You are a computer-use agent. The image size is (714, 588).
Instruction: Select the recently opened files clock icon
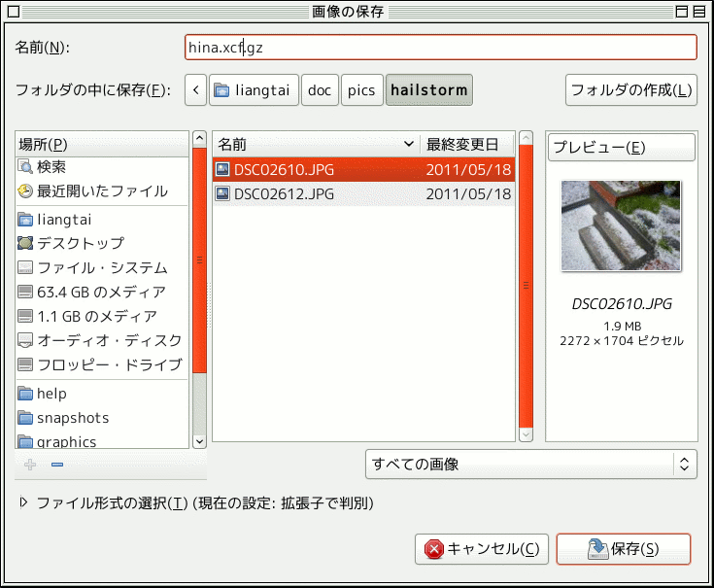pyautogui.click(x=25, y=191)
